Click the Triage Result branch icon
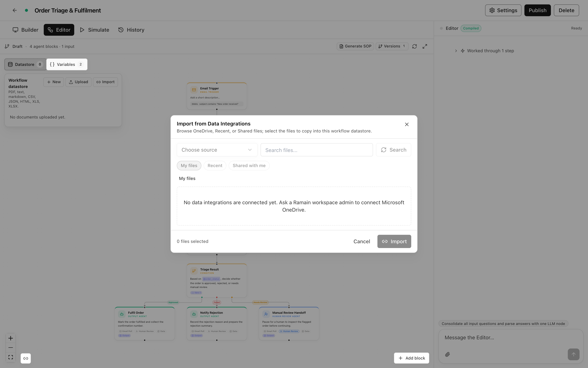The height and width of the screenshot is (368, 588). pos(194,271)
